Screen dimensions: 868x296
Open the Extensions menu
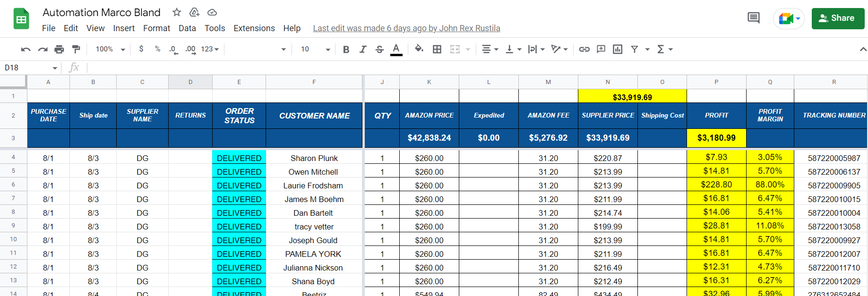tap(254, 28)
